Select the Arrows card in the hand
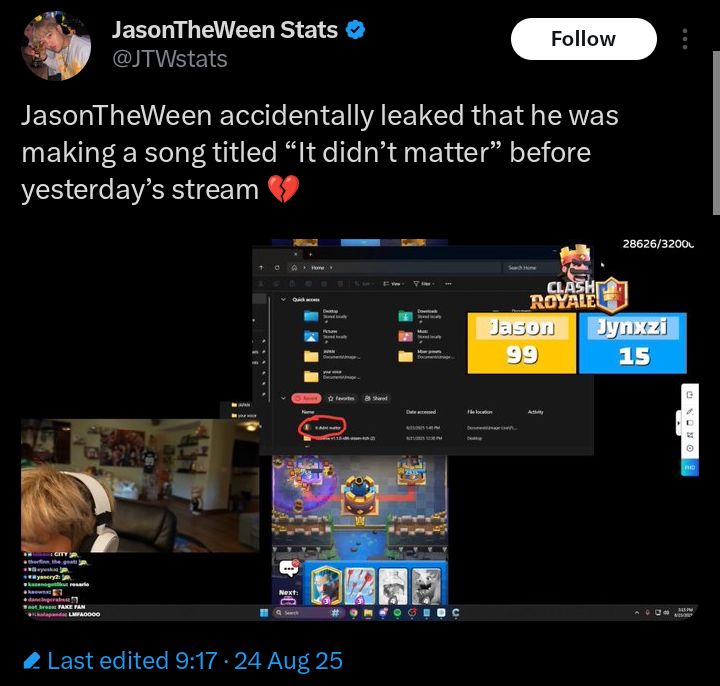The width and height of the screenshot is (720, 686). click(x=360, y=586)
